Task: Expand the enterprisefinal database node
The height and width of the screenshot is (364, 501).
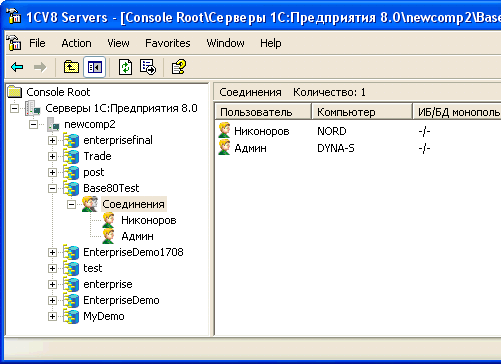Action: tap(52, 140)
